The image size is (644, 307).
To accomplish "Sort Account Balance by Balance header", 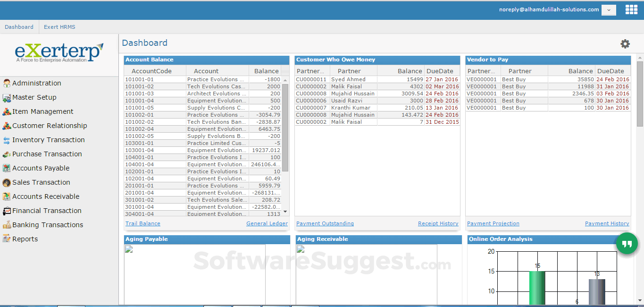I will (x=265, y=71).
